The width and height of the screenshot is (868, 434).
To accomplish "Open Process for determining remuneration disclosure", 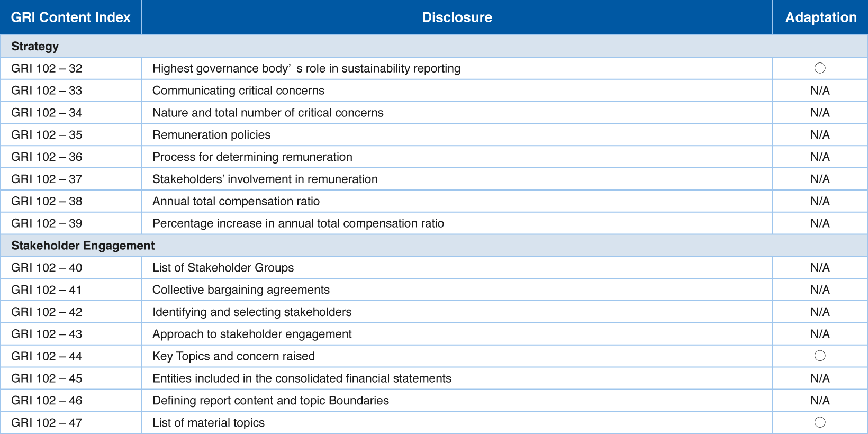I will [252, 157].
